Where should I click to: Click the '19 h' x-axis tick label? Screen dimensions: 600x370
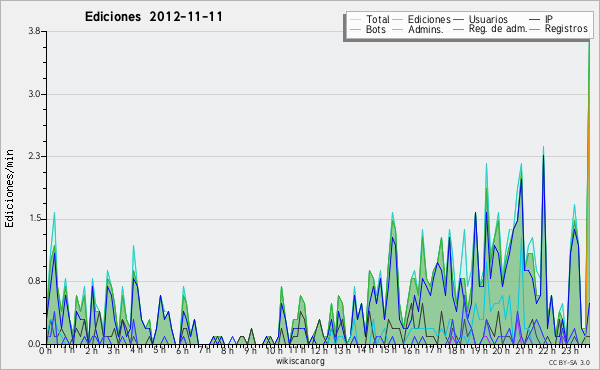(x=478, y=351)
